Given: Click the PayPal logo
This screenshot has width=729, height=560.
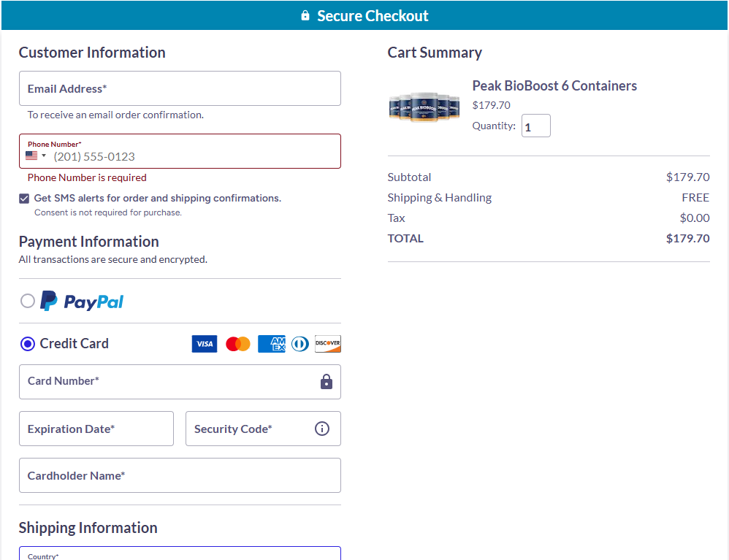Looking at the screenshot, I should [x=82, y=301].
